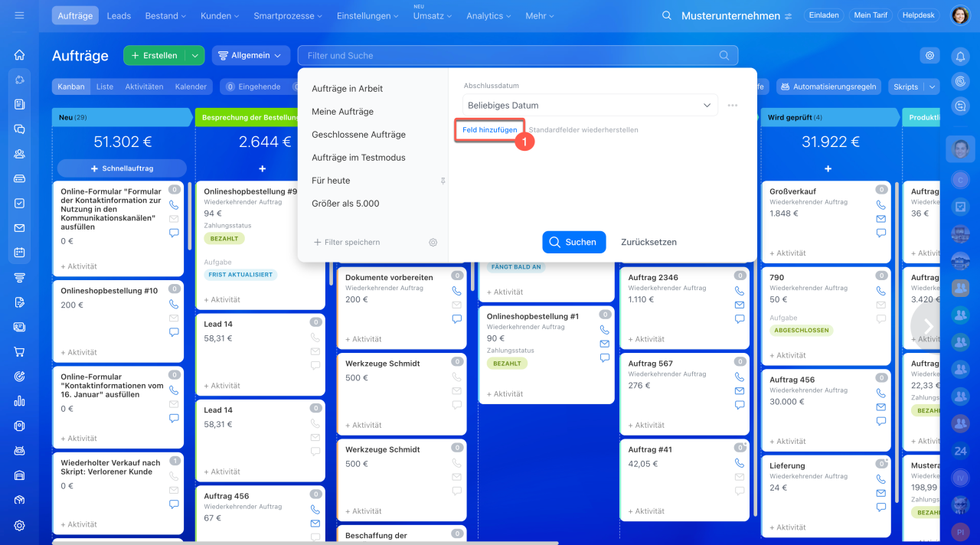Click the Kanban settings gear icon
Screen dimensions: 980x545
(929, 55)
